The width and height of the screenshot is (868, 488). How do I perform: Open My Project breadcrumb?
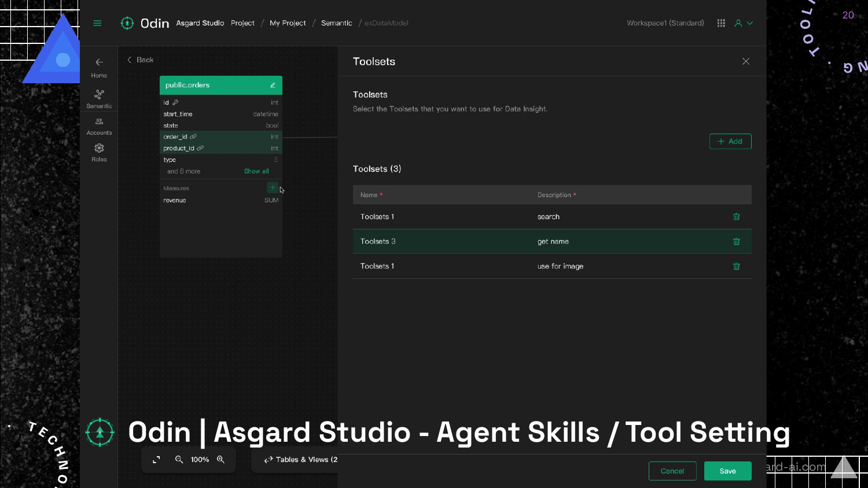(288, 23)
